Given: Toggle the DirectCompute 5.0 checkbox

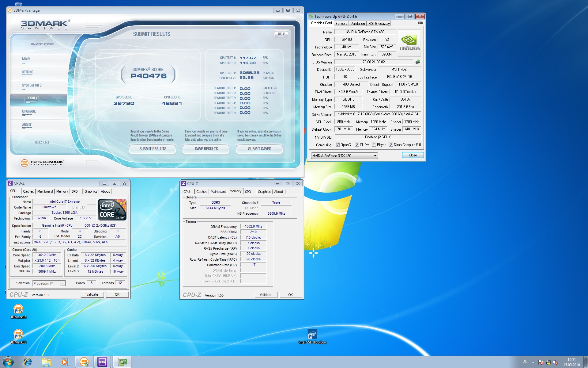Looking at the screenshot, I should point(391,145).
